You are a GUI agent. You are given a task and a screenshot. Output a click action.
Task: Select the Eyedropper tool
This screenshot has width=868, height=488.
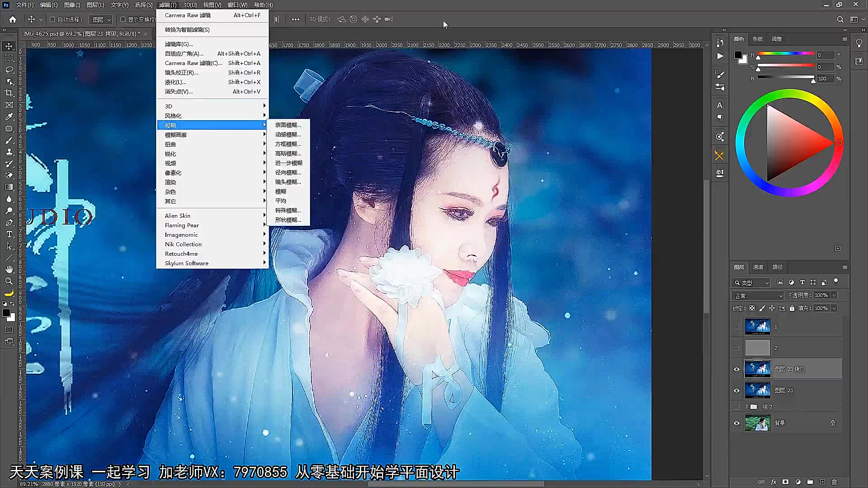click(x=9, y=117)
